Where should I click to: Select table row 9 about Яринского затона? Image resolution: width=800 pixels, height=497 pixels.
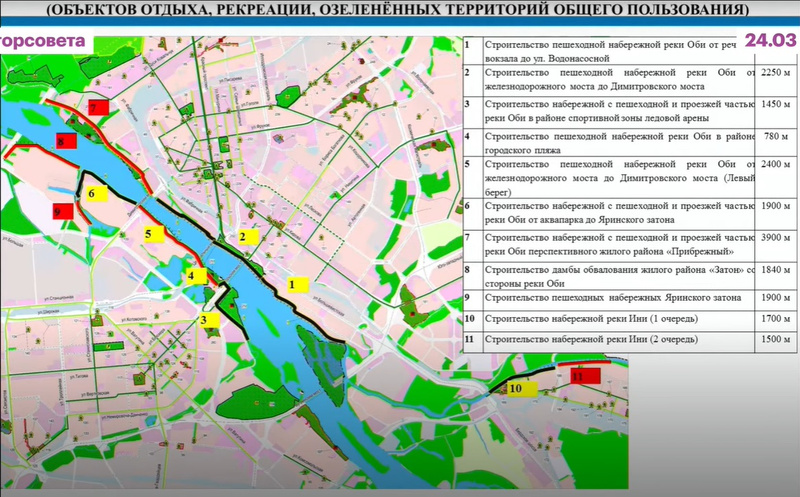tap(630, 299)
